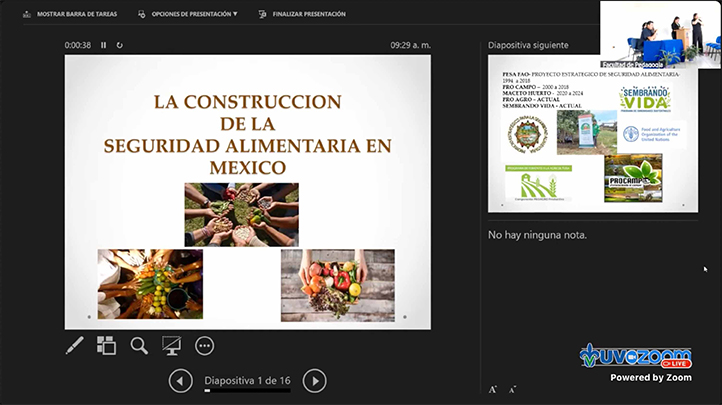
Task: Click the fruit circle photo on slide
Action: click(x=150, y=284)
